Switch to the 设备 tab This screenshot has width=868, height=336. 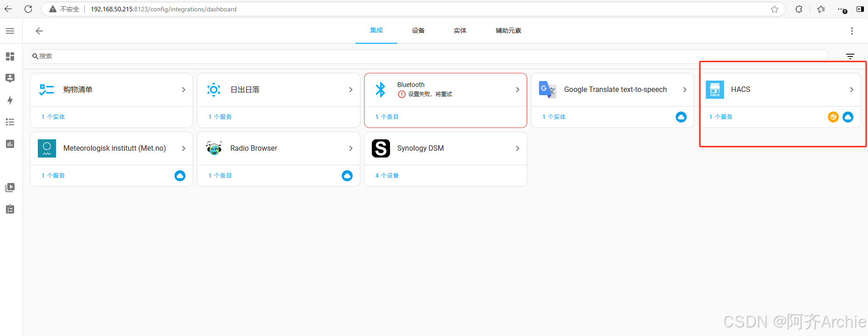click(418, 31)
